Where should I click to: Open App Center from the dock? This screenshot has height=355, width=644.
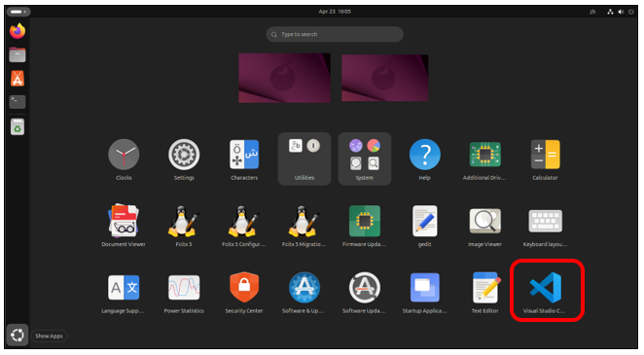18,79
